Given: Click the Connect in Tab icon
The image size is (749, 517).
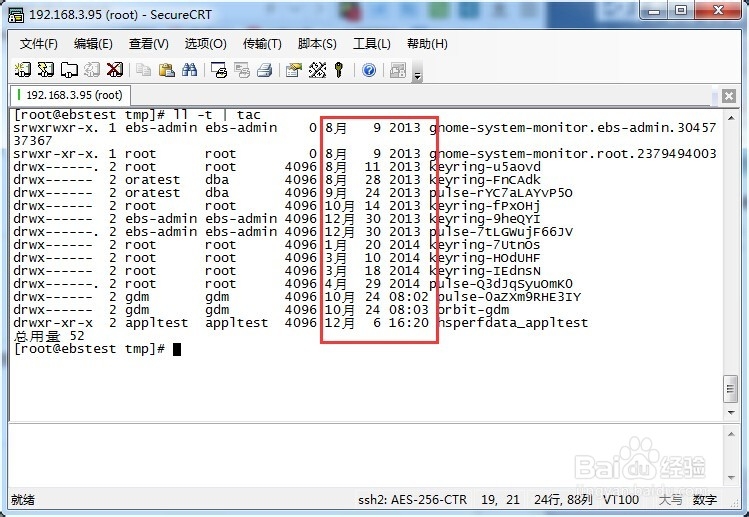Looking at the screenshot, I should click(x=69, y=70).
